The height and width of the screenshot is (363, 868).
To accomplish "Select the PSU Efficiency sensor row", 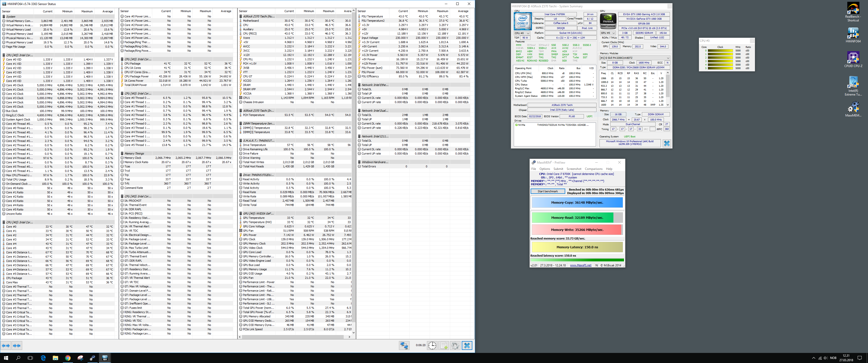I will click(x=414, y=76).
